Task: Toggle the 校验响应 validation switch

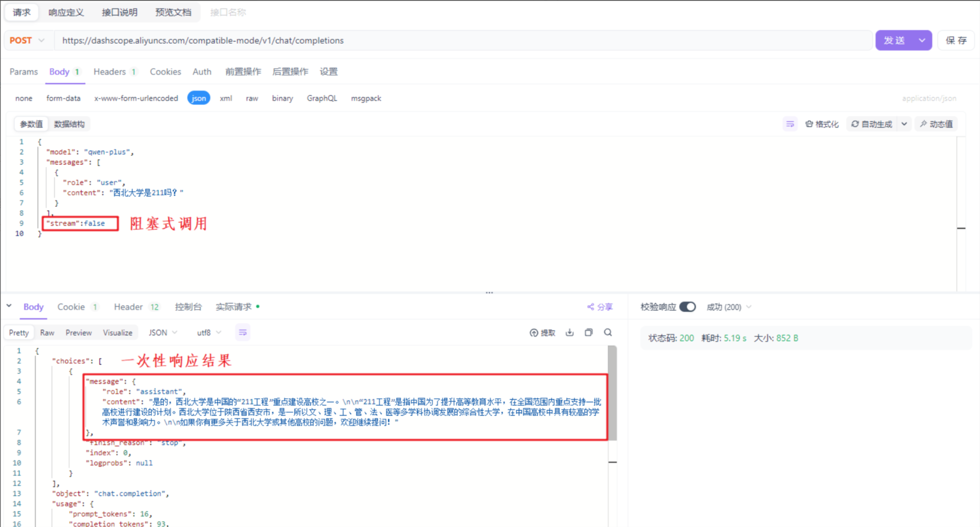Action: (687, 307)
